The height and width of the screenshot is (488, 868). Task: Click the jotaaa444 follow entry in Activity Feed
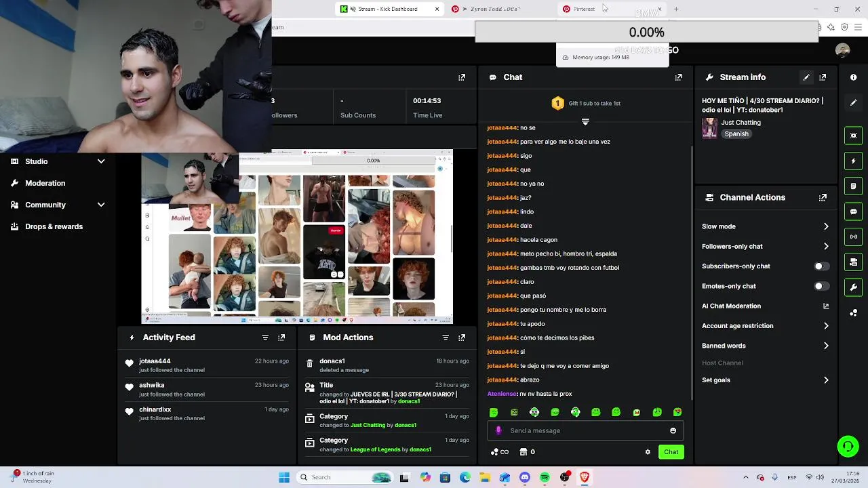209,365
